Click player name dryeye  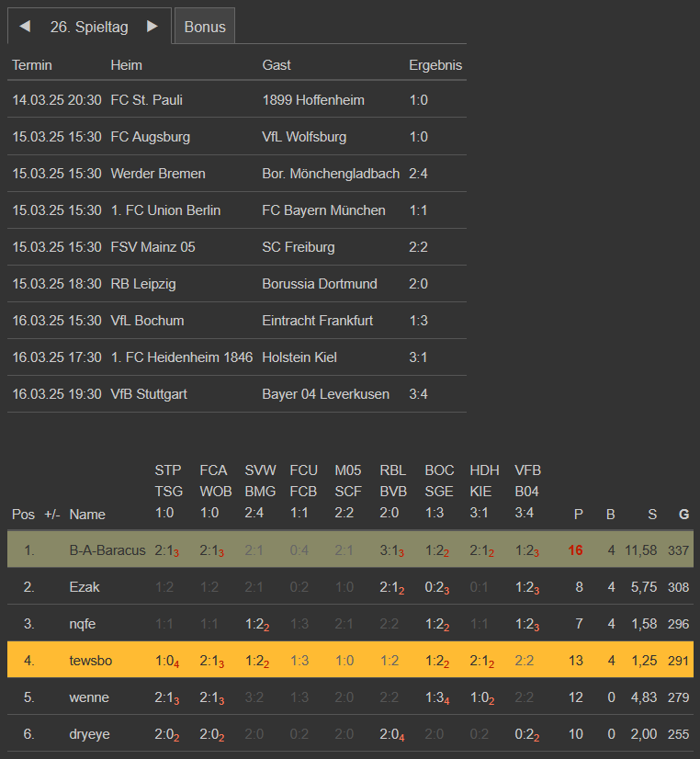pos(89,734)
